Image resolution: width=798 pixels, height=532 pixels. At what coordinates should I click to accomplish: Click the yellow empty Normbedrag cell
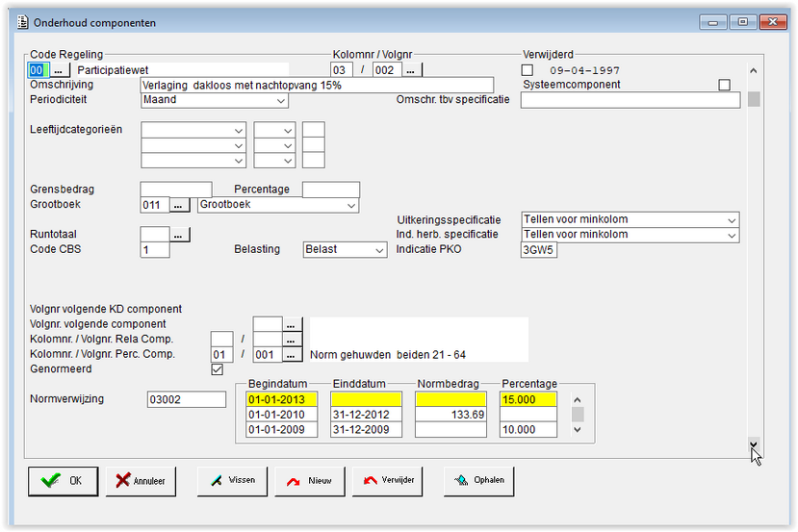point(450,399)
